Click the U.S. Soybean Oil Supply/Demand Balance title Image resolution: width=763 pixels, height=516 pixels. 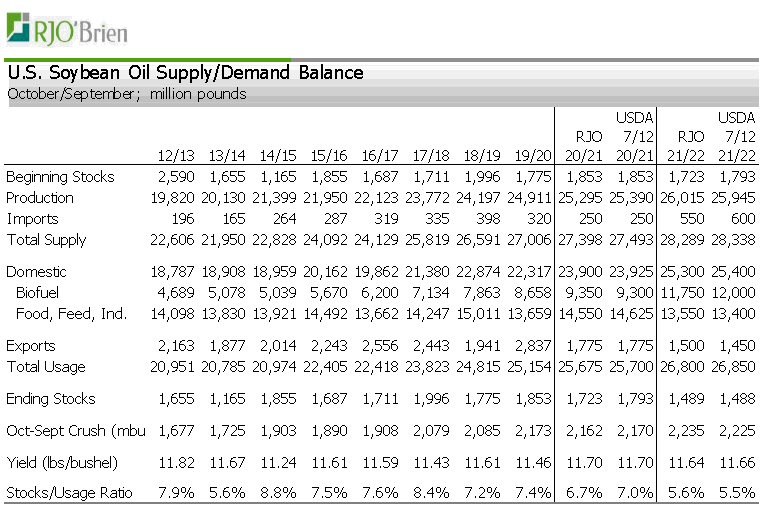coord(185,73)
